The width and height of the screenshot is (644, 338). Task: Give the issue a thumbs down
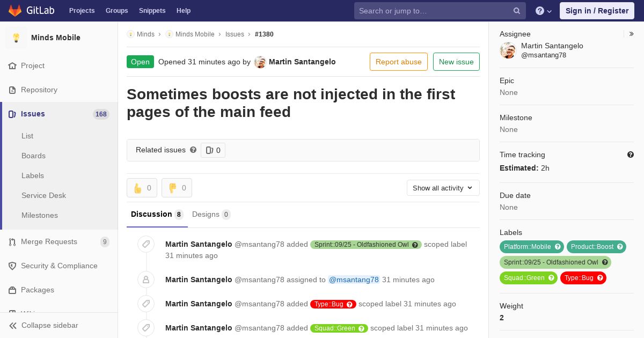pos(177,188)
